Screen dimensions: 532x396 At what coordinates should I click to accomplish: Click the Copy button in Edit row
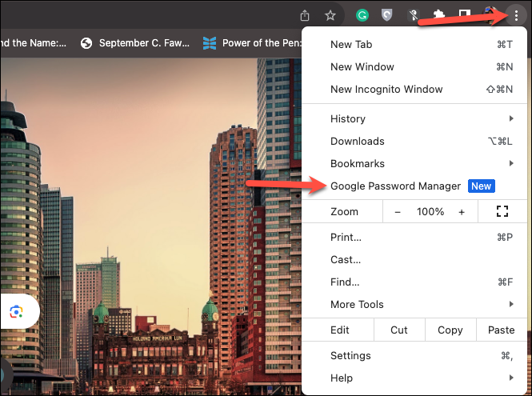coord(450,330)
